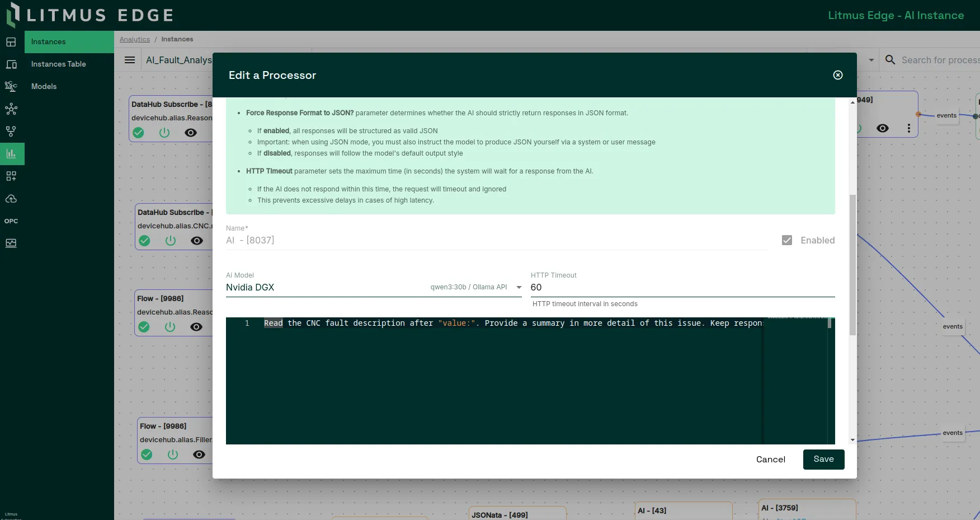Click the search magnifier icon
The image size is (980, 520).
pyautogui.click(x=890, y=60)
